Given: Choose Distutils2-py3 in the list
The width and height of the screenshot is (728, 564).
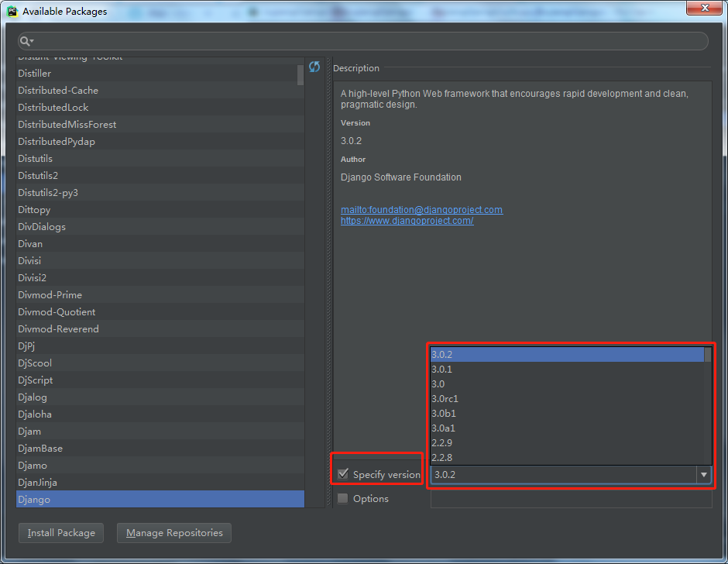Looking at the screenshot, I should click(x=160, y=192).
